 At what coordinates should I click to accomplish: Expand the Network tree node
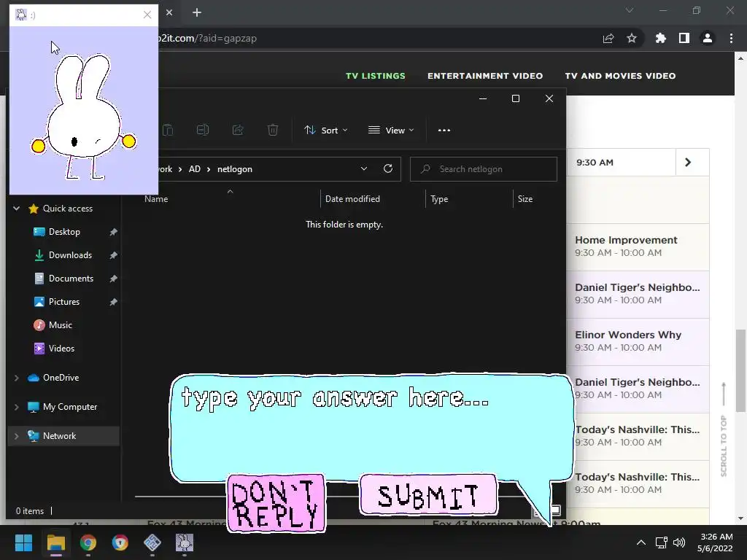point(17,436)
